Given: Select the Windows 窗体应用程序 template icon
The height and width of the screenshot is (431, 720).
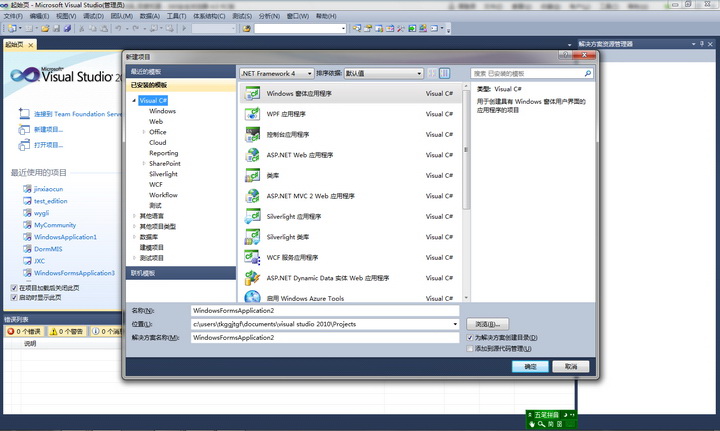Looking at the screenshot, I should click(252, 93).
